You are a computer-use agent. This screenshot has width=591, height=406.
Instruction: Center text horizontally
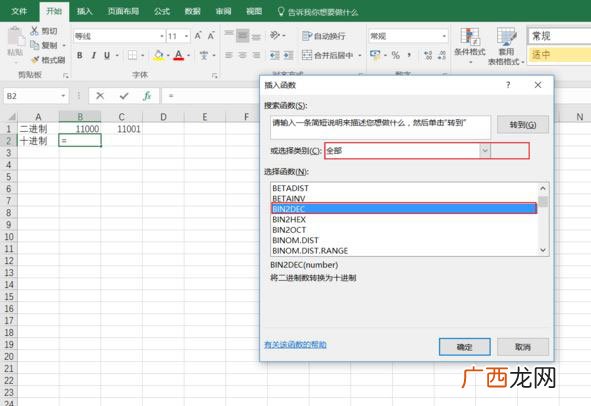(x=243, y=55)
